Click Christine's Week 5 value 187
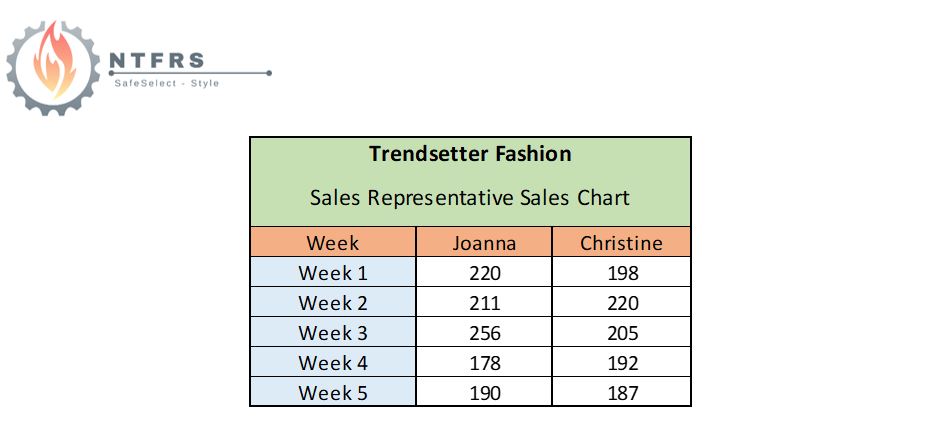The image size is (936, 422). click(621, 392)
